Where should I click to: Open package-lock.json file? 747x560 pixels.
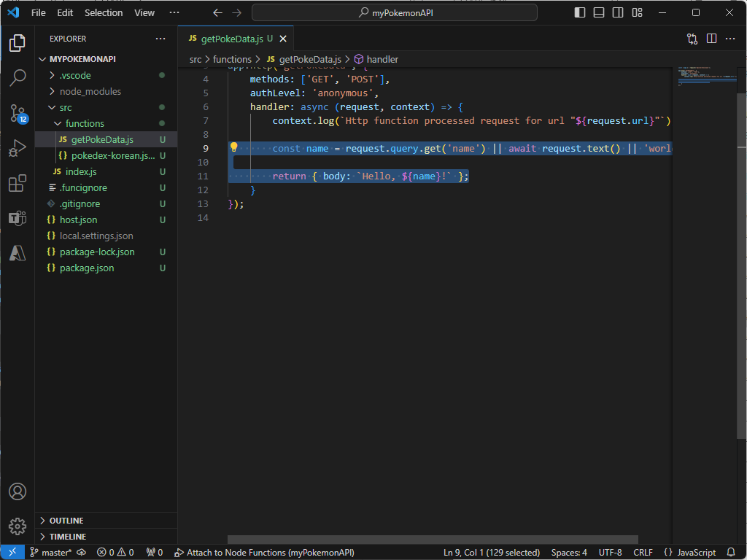click(106, 252)
